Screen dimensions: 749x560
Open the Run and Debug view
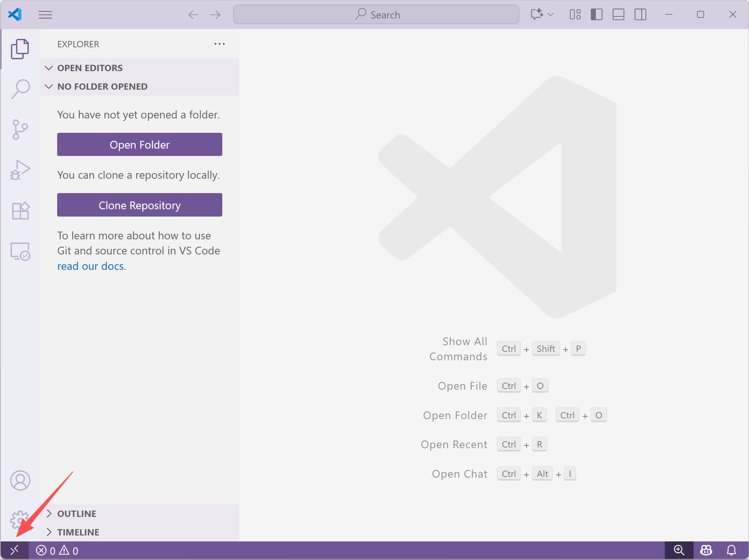coord(20,170)
